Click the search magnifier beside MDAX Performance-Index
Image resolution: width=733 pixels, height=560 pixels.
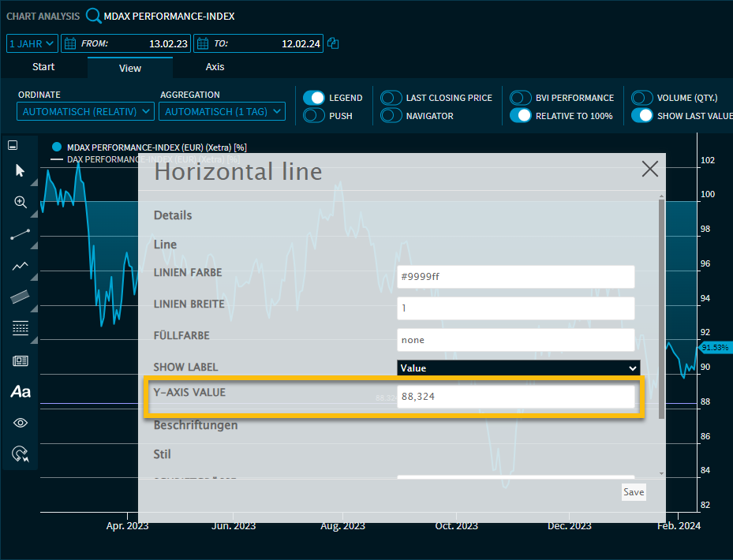94,16
